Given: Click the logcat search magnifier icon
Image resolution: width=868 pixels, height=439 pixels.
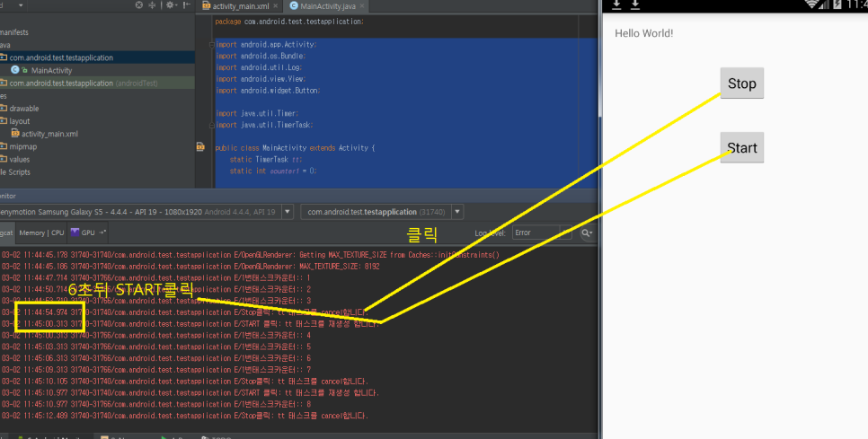Looking at the screenshot, I should click(x=587, y=233).
